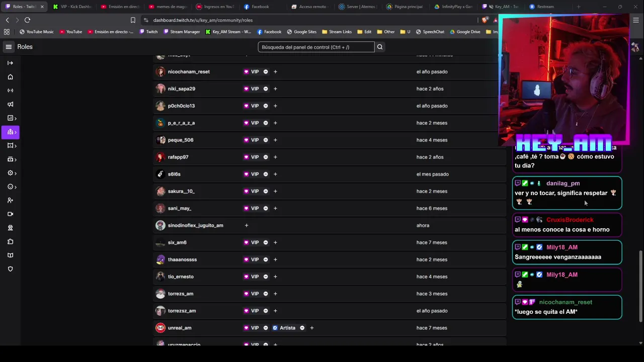Viewport: 644px width, 362px height.
Task: Open the shield Safety sidebar icon
Action: point(10,269)
